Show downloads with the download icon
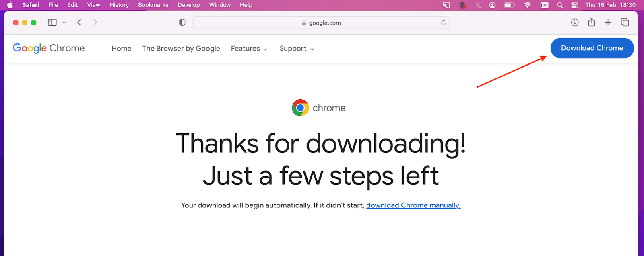 575,23
